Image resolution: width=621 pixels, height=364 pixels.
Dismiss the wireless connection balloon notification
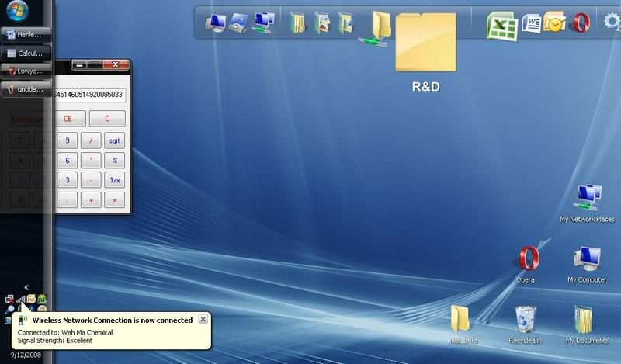(x=203, y=319)
